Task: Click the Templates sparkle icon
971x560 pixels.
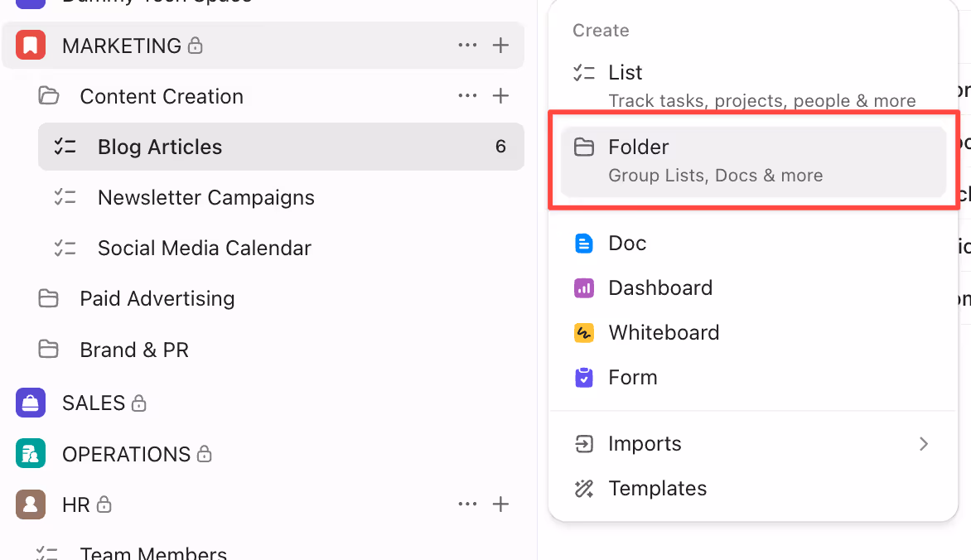Action: pos(583,488)
